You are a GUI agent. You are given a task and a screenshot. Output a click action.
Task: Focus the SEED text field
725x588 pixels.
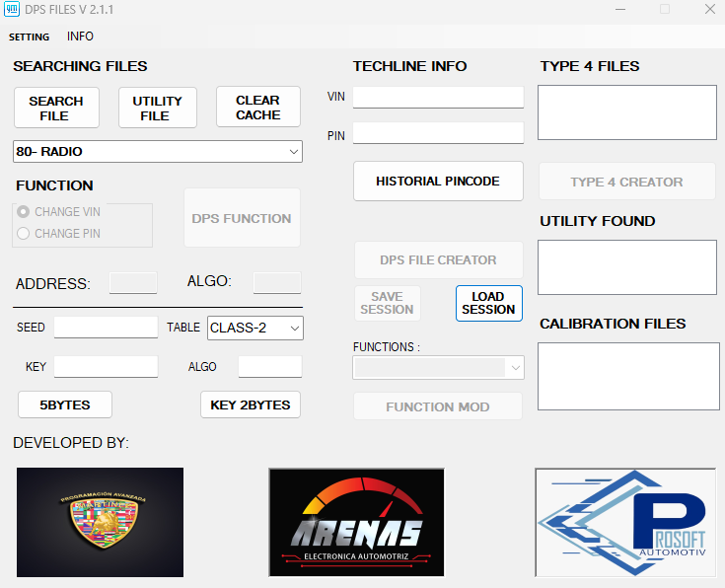coord(106,328)
